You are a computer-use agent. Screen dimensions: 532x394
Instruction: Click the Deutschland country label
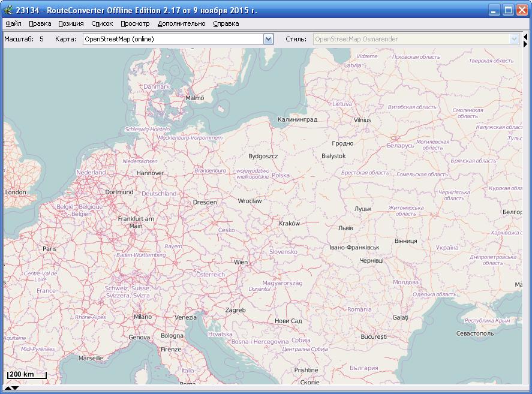(159, 194)
